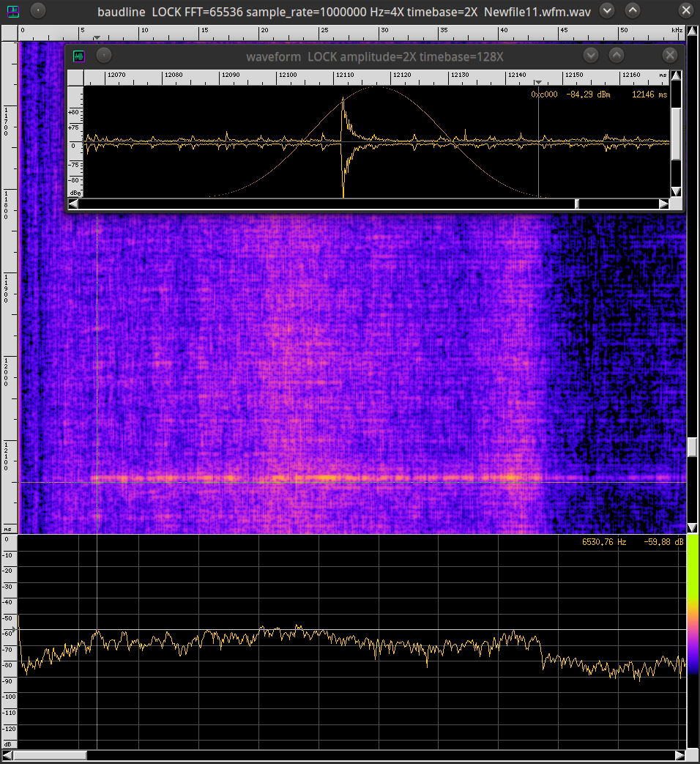Click spectrogram vertical scrollbar down arrow
700x764 pixels.
[692, 527]
